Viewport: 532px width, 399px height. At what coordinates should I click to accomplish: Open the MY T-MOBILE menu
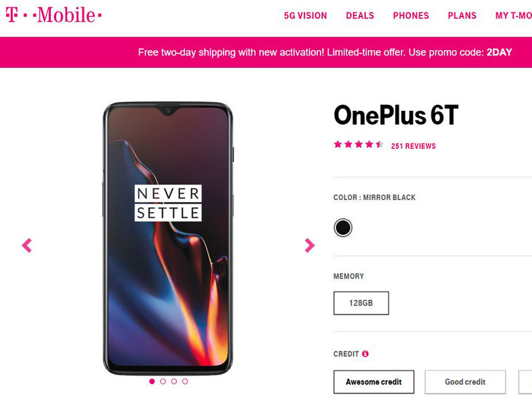coord(513,15)
